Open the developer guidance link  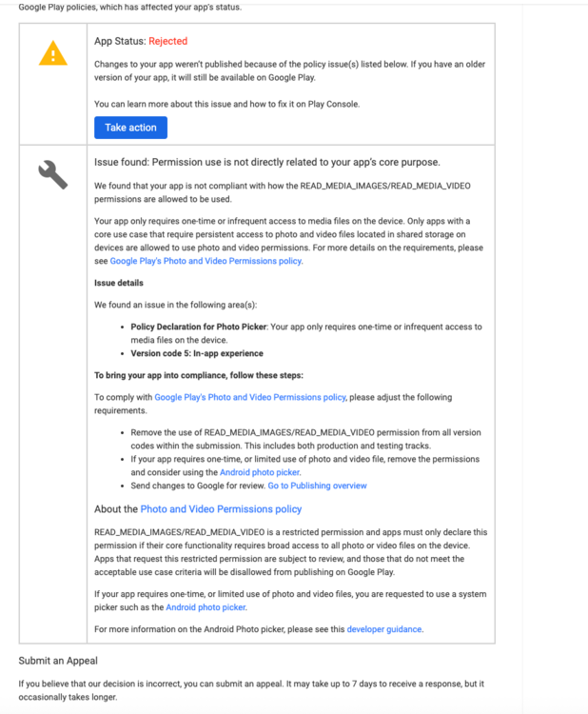(x=384, y=629)
